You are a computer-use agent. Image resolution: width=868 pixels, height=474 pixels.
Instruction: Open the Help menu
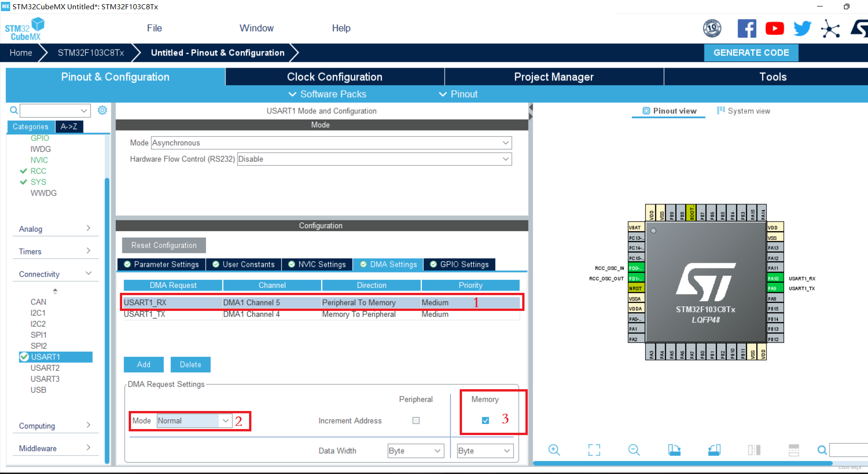(341, 28)
